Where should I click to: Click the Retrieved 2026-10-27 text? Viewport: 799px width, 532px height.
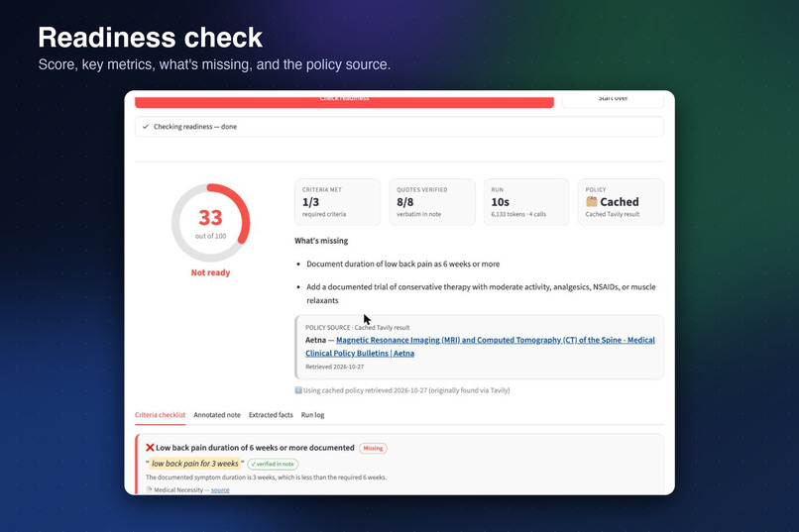pos(334,367)
